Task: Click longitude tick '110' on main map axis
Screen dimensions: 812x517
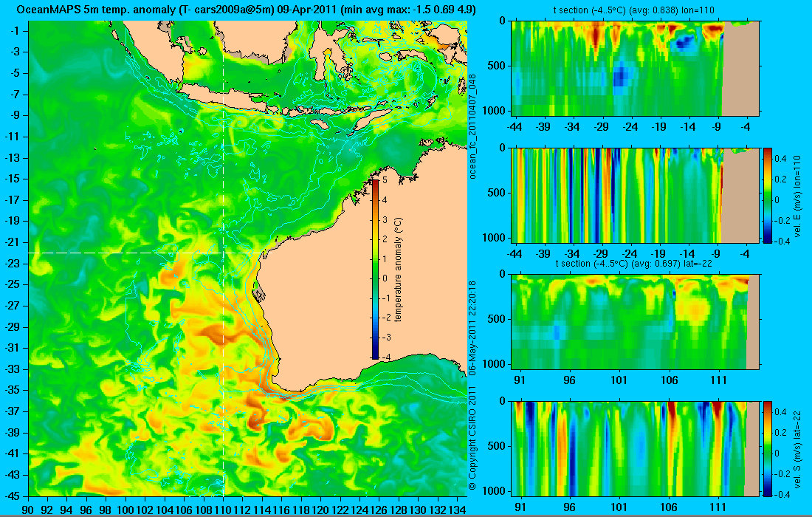Action: pos(223,510)
